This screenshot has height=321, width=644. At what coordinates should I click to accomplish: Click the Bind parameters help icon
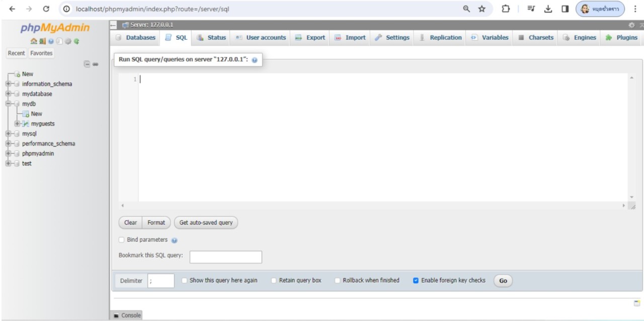pyautogui.click(x=175, y=240)
